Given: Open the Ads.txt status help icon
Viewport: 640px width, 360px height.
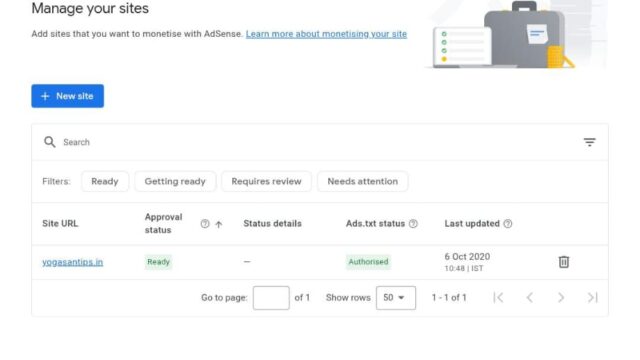Looking at the screenshot, I should (x=413, y=224).
